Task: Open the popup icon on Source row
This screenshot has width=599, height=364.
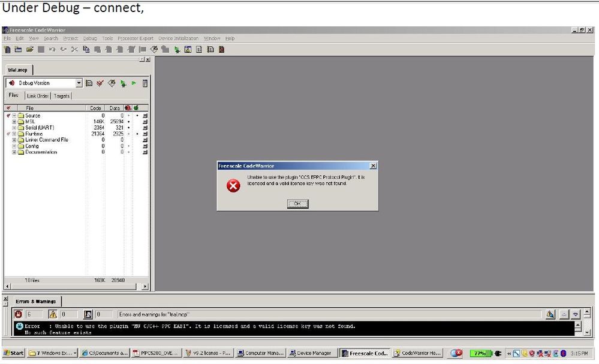Action: point(145,115)
